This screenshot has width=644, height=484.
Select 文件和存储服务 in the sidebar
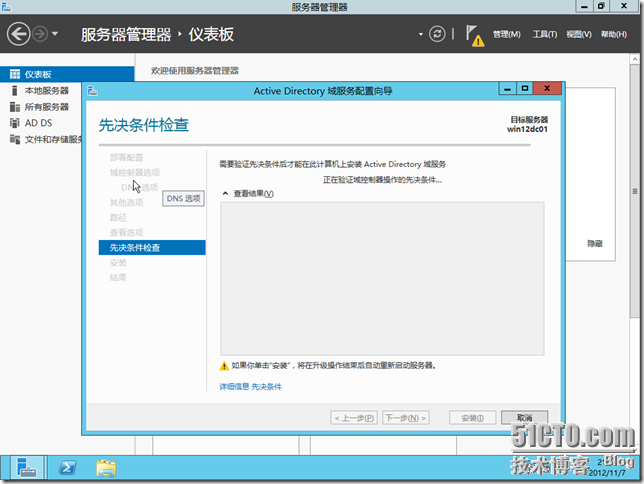pos(53,139)
